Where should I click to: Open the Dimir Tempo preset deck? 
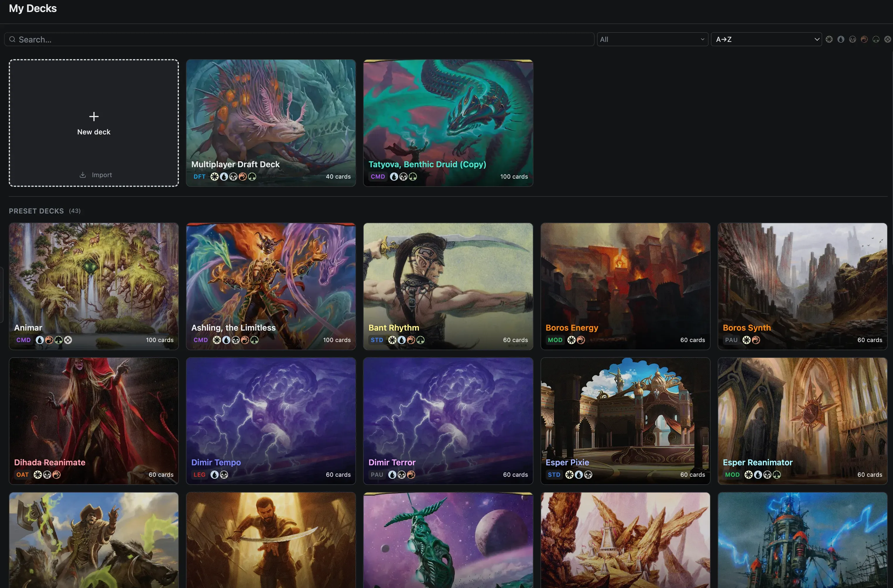pos(271,421)
